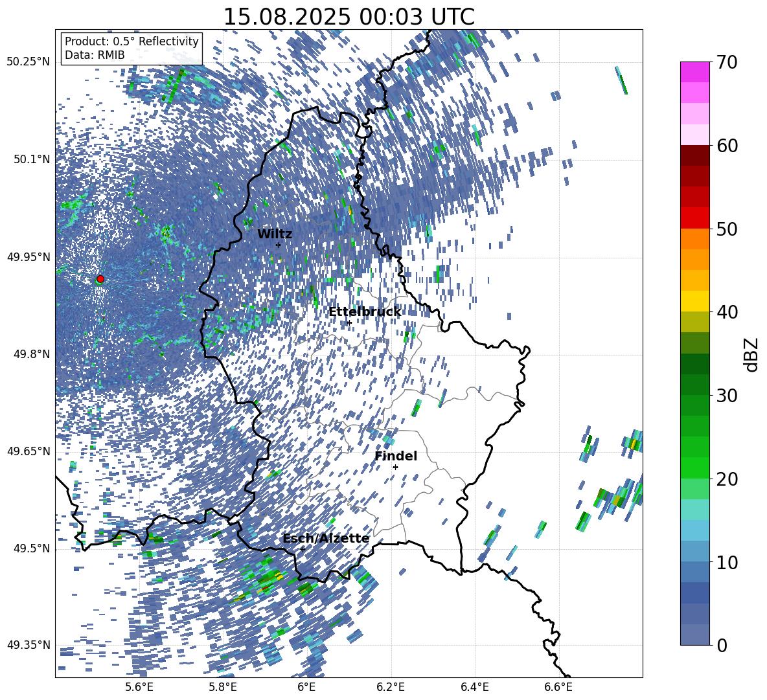This screenshot has width=767, height=700.
Task: Click the Findel location cross marker
Action: [x=395, y=467]
